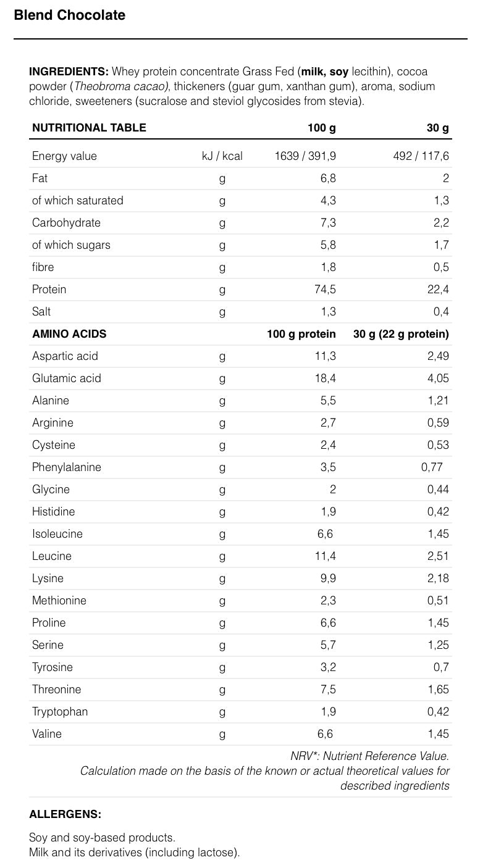Select the AMINO ACIDS section header

point(69,334)
